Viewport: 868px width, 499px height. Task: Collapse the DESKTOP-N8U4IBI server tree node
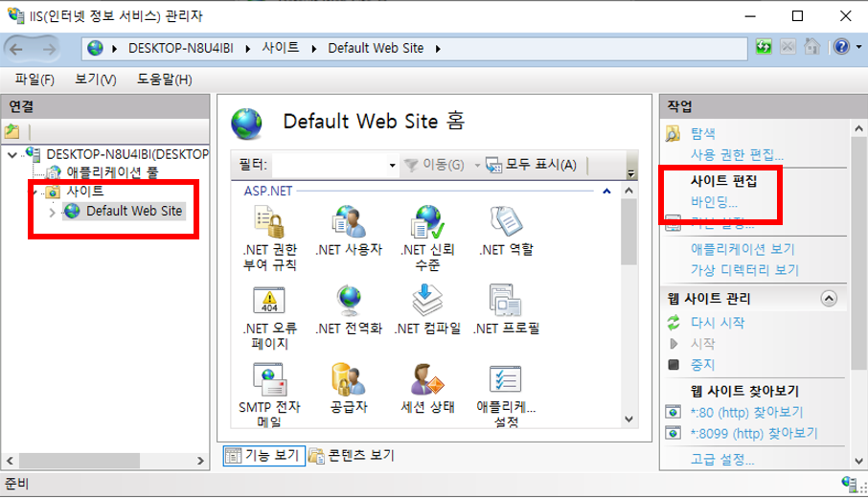(x=12, y=155)
